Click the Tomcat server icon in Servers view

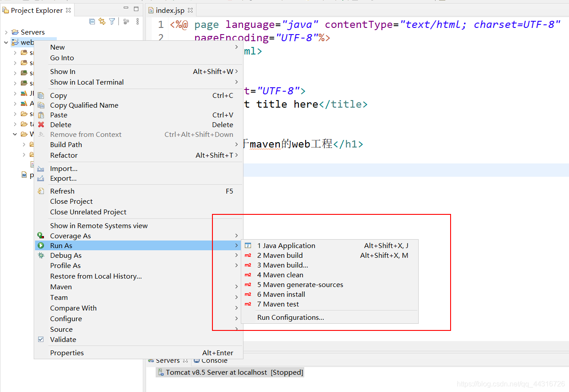coord(161,373)
